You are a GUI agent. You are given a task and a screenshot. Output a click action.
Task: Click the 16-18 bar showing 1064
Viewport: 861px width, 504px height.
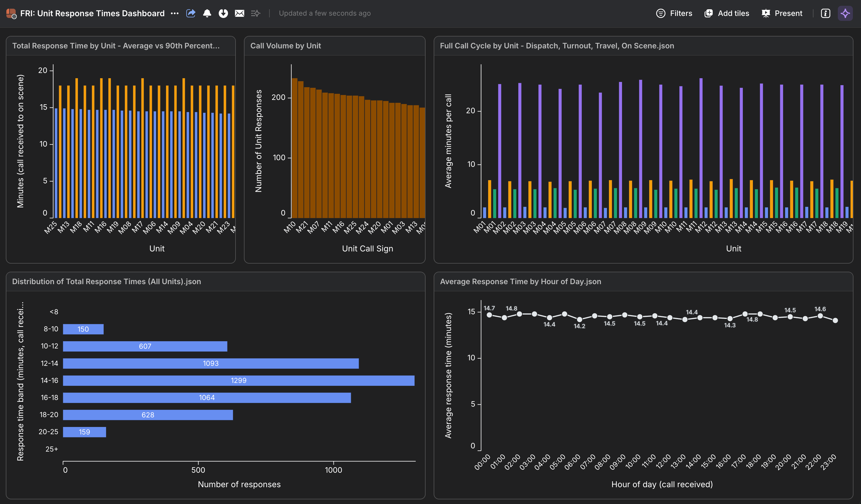click(x=207, y=397)
